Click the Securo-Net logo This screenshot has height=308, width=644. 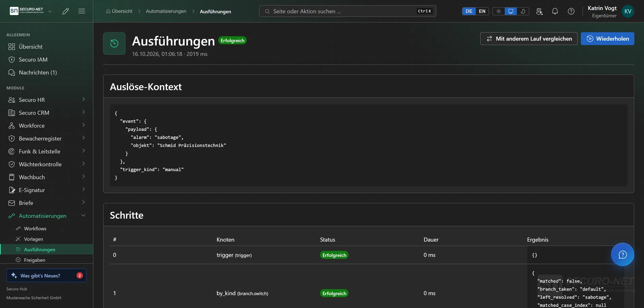[x=27, y=11]
